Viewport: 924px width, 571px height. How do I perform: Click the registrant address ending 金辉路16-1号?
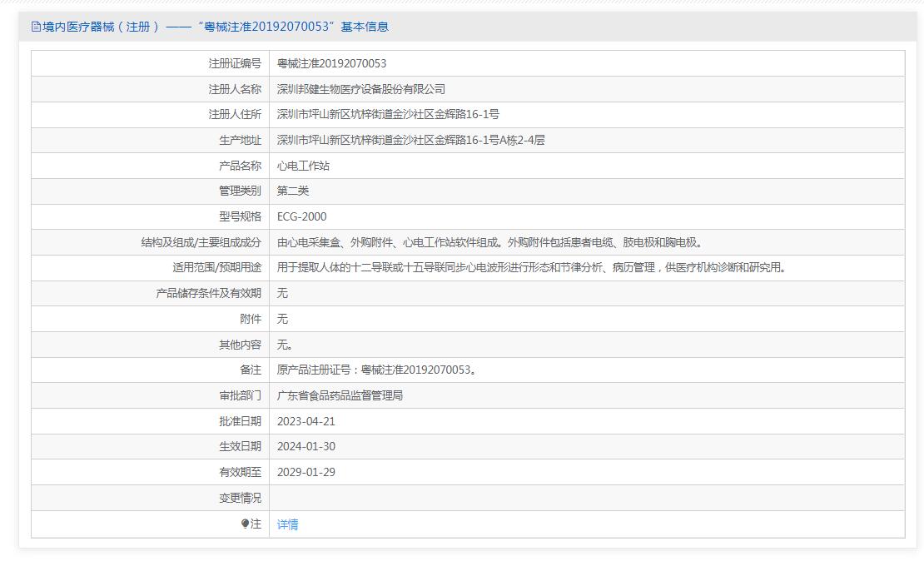coord(388,114)
